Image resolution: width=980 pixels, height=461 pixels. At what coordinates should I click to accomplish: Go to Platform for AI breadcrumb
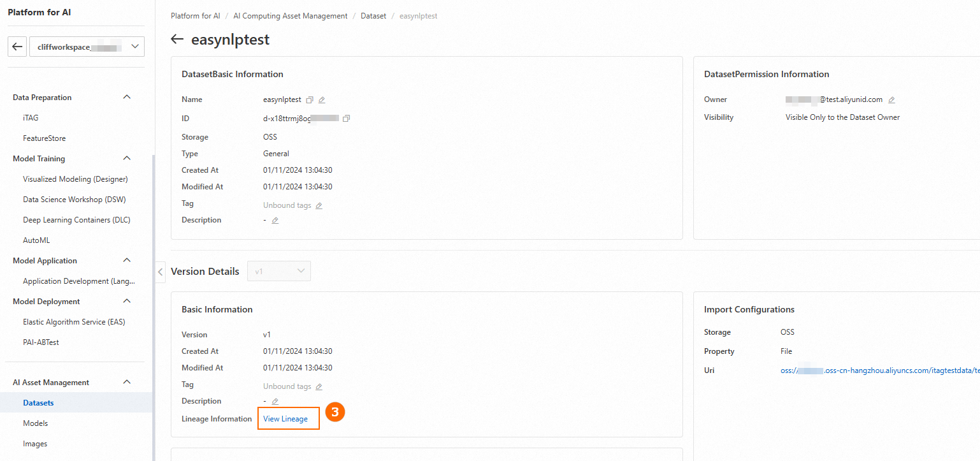pos(195,16)
